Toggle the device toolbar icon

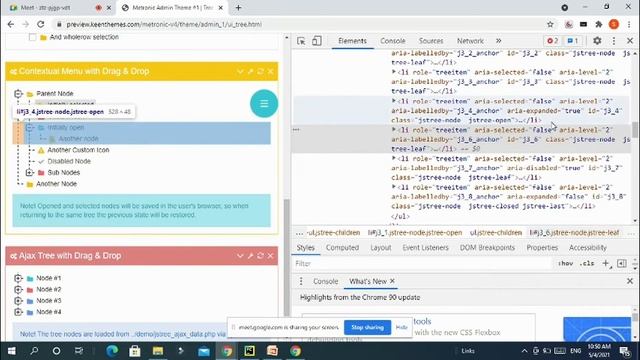tap(317, 41)
